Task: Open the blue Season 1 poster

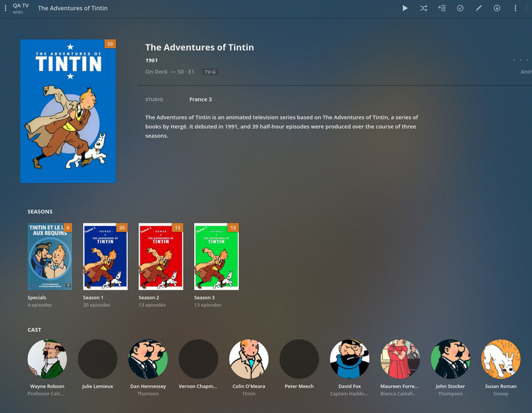Action: (105, 256)
